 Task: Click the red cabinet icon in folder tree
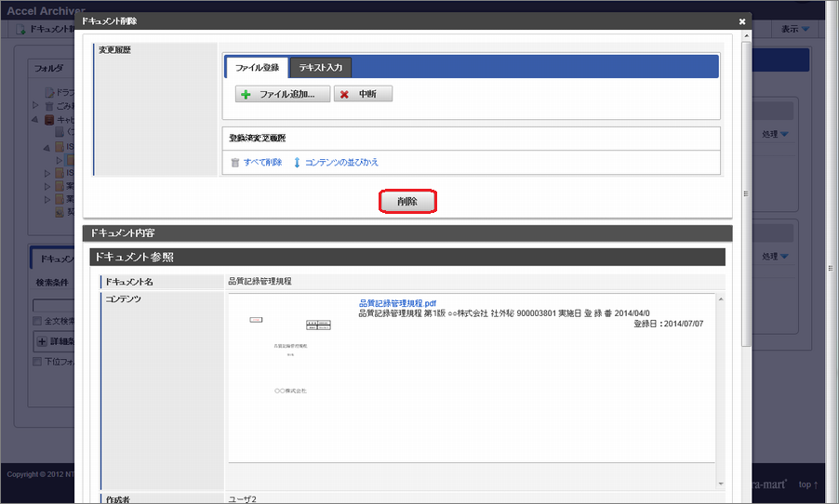[49, 120]
